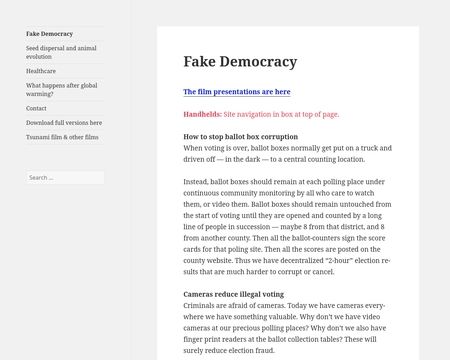Click the How to stop ballot box corruption heading
The width and height of the screenshot is (450, 360).
click(240, 137)
